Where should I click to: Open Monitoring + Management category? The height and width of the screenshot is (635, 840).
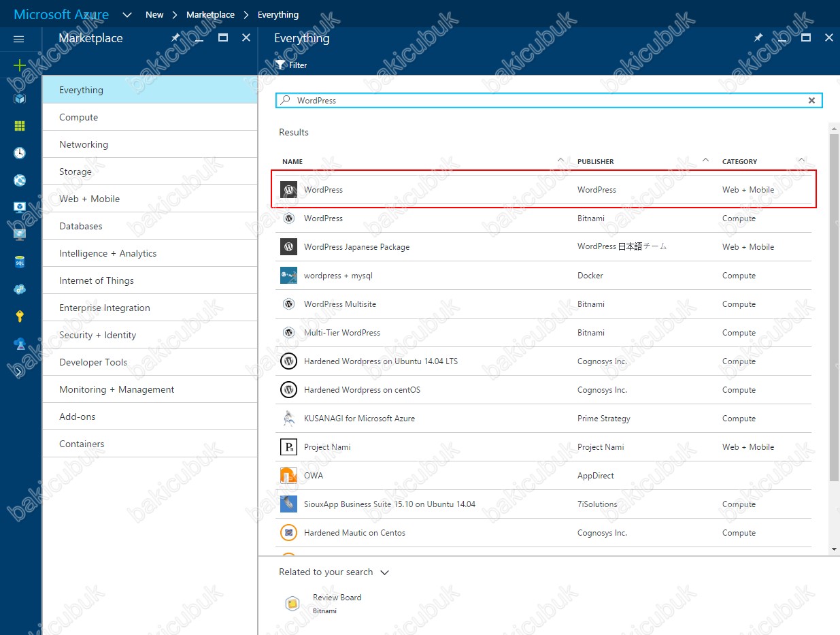[x=150, y=389]
